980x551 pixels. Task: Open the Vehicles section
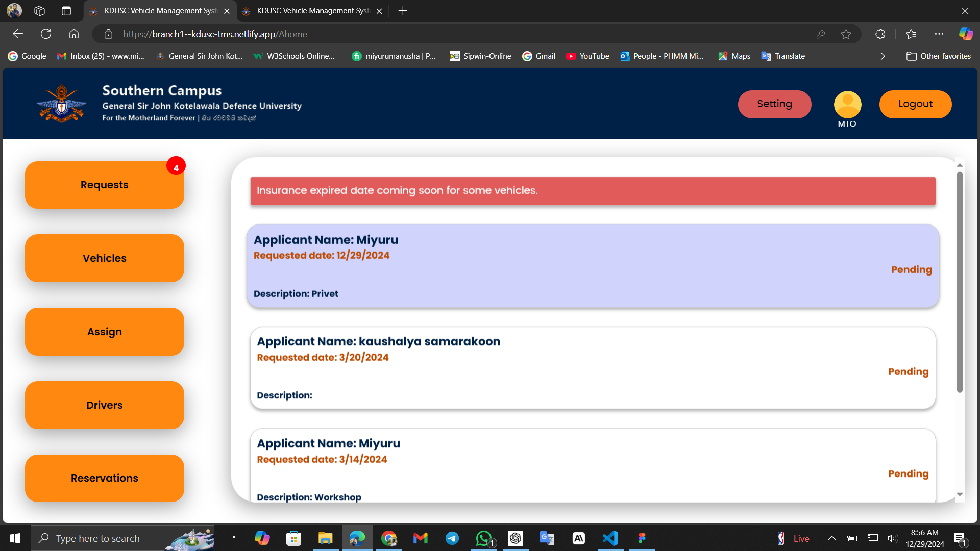pos(105,258)
